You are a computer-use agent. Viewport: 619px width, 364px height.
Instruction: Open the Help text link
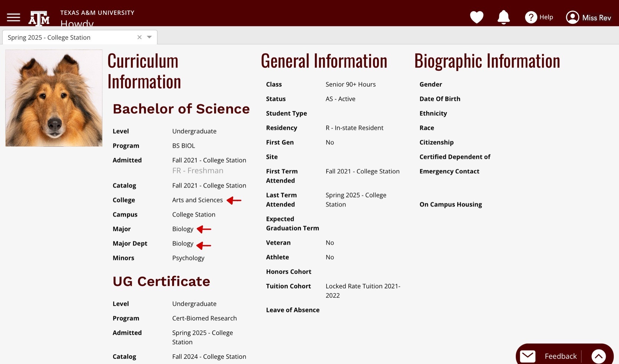coord(546,17)
